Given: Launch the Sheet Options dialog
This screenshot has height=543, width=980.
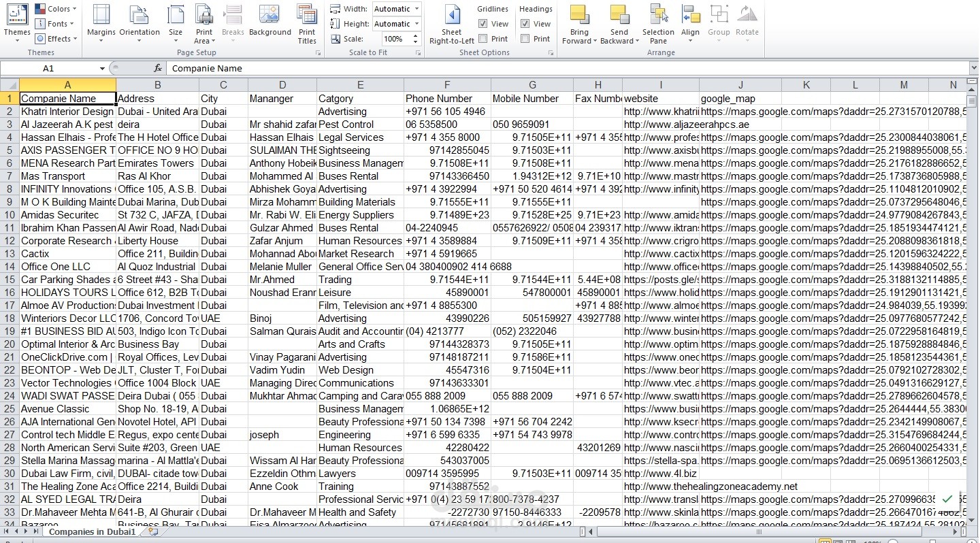Looking at the screenshot, I should click(x=551, y=52).
